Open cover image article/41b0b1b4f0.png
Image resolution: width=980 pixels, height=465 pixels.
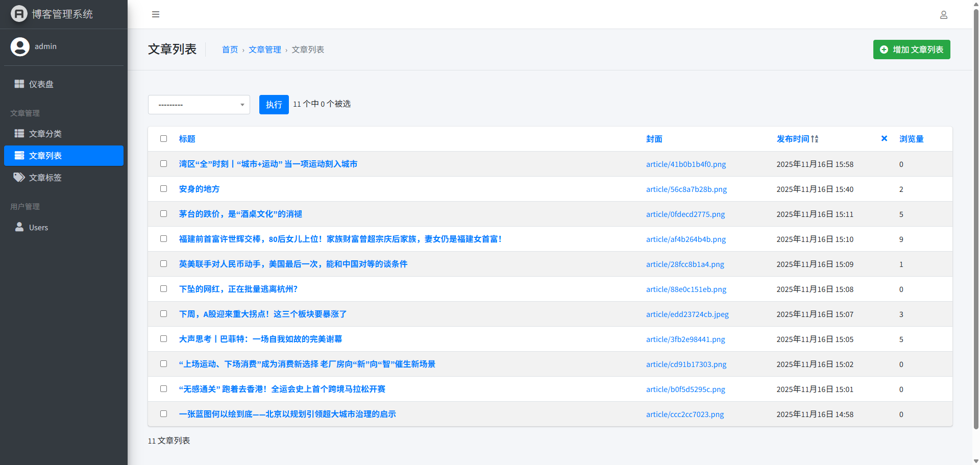click(686, 164)
